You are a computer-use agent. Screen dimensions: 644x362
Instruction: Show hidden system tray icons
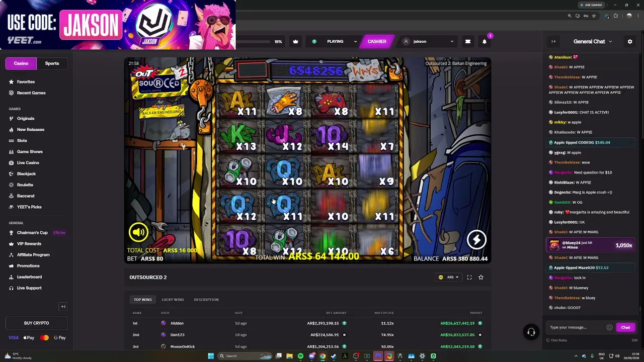coord(576,356)
